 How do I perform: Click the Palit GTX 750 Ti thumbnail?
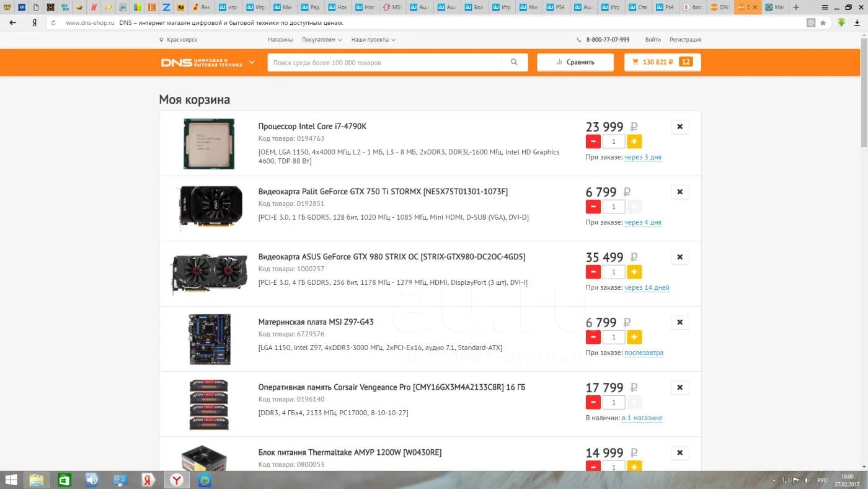click(x=210, y=207)
